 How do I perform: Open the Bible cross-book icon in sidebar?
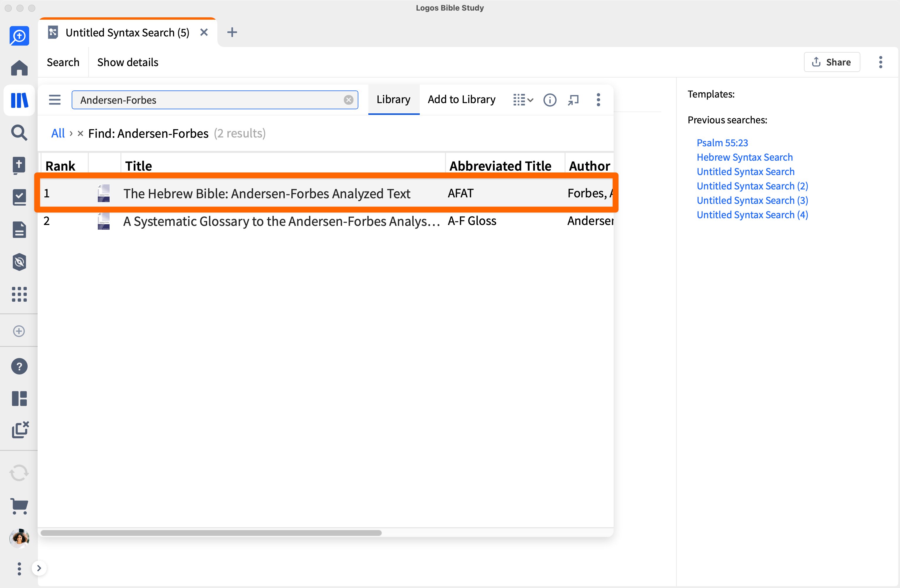click(19, 165)
